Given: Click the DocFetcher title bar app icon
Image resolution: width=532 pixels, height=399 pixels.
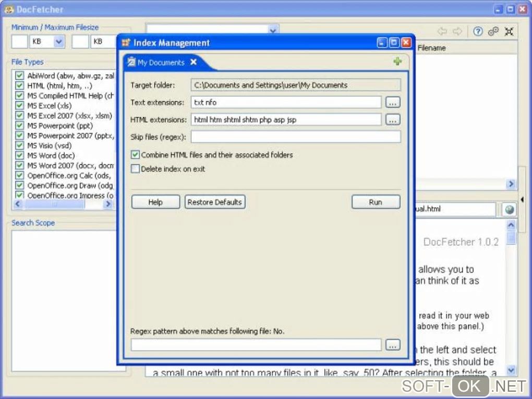Looking at the screenshot, I should click(x=9, y=9).
